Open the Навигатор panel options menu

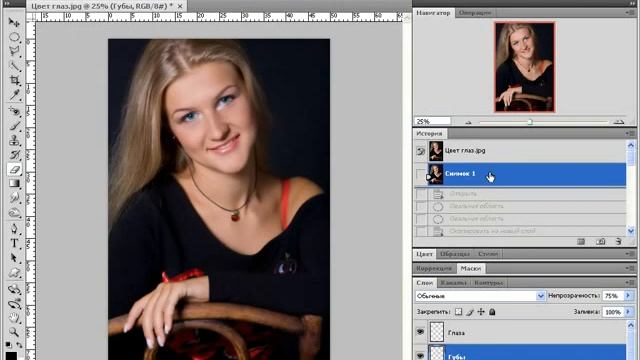click(x=630, y=13)
